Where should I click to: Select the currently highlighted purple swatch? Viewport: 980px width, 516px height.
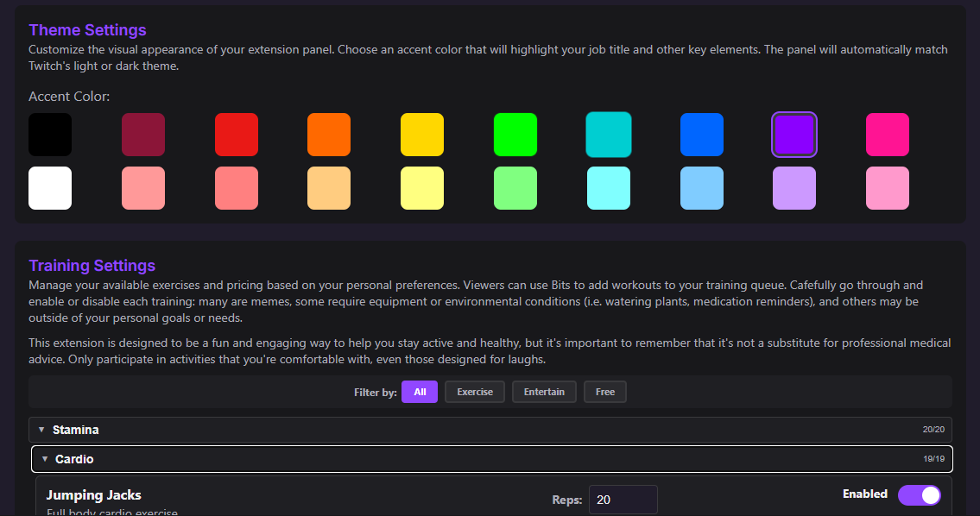click(x=794, y=135)
